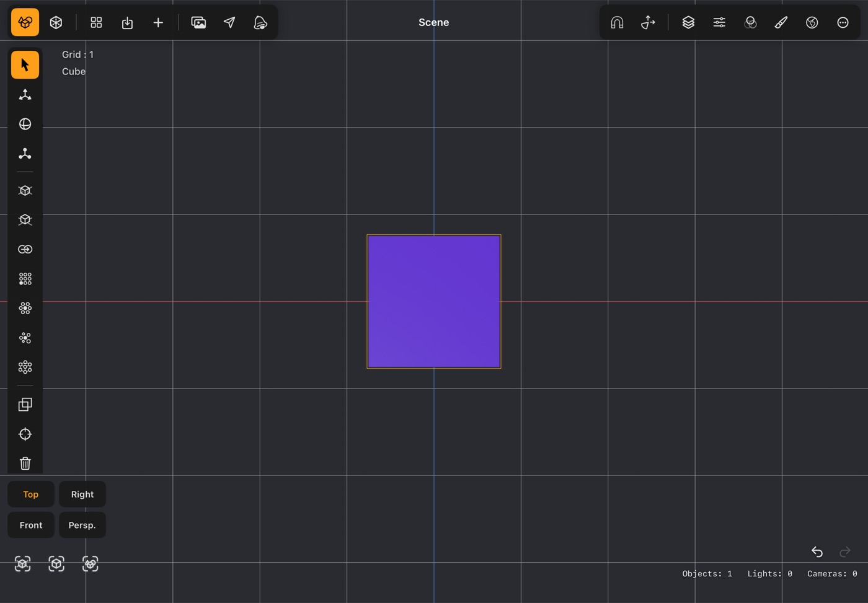The width and height of the screenshot is (868, 603).
Task: Click the "Grid : 1" label
Action: [x=78, y=55]
